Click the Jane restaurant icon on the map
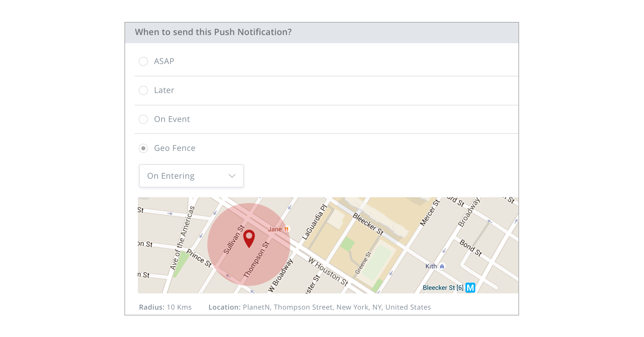 [x=287, y=229]
